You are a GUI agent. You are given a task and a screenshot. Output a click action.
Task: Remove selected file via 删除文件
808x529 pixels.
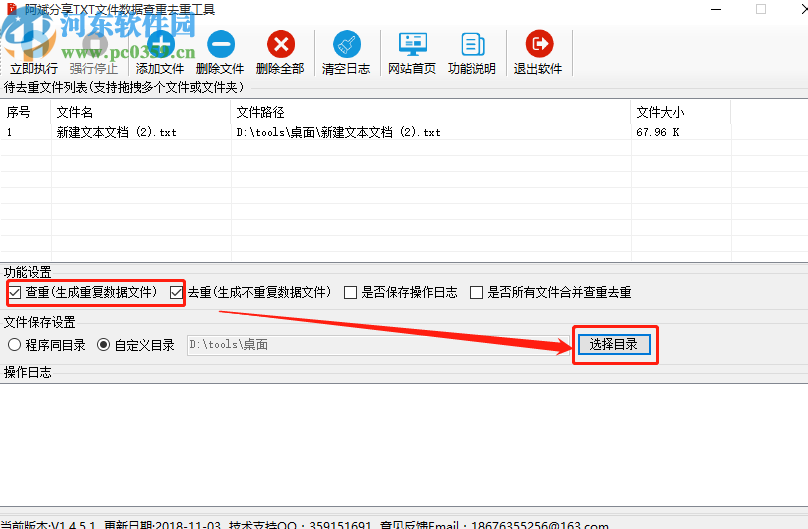tap(220, 54)
